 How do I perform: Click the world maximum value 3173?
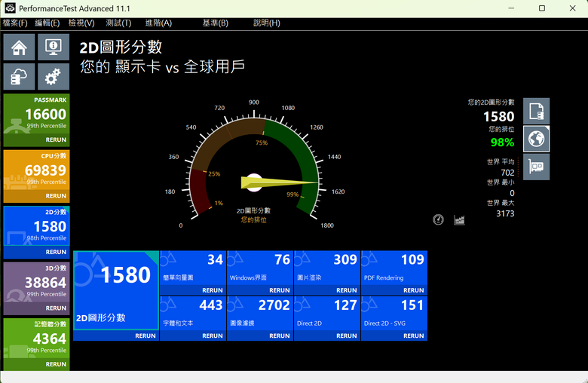tap(505, 213)
